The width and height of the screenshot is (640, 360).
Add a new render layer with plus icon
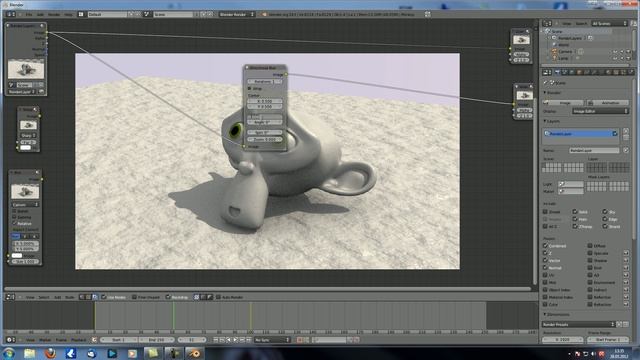(626, 131)
